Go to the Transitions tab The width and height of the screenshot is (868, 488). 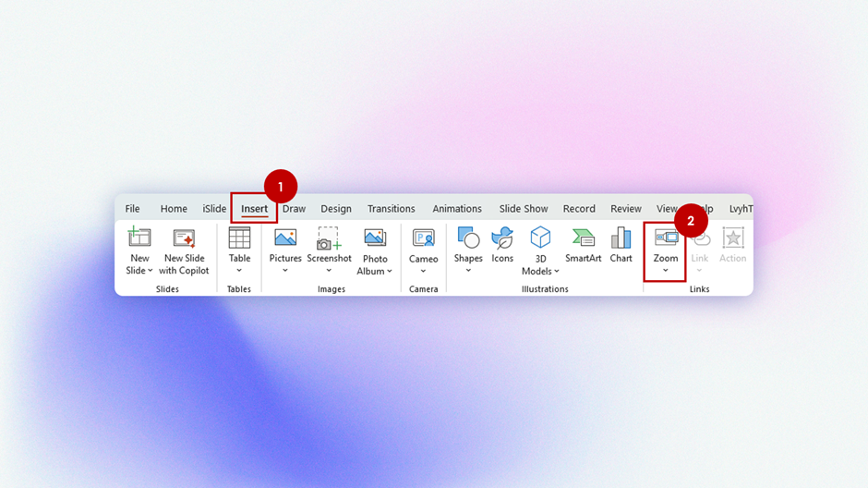392,209
